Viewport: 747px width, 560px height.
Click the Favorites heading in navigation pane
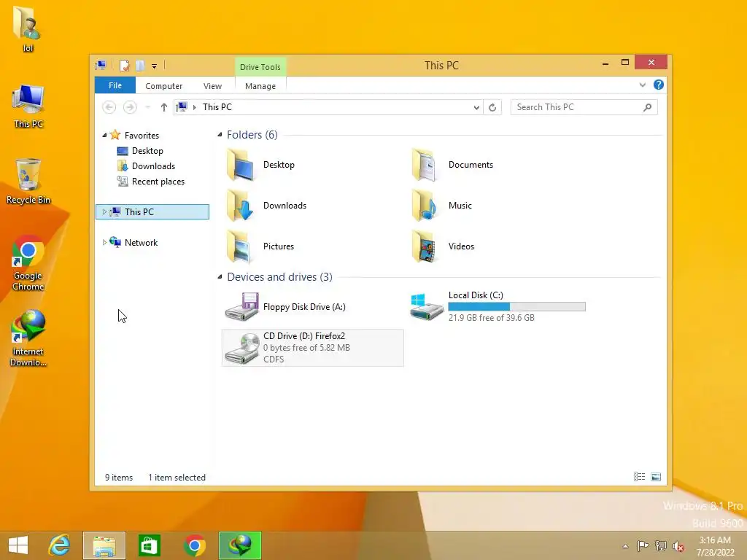pos(142,135)
